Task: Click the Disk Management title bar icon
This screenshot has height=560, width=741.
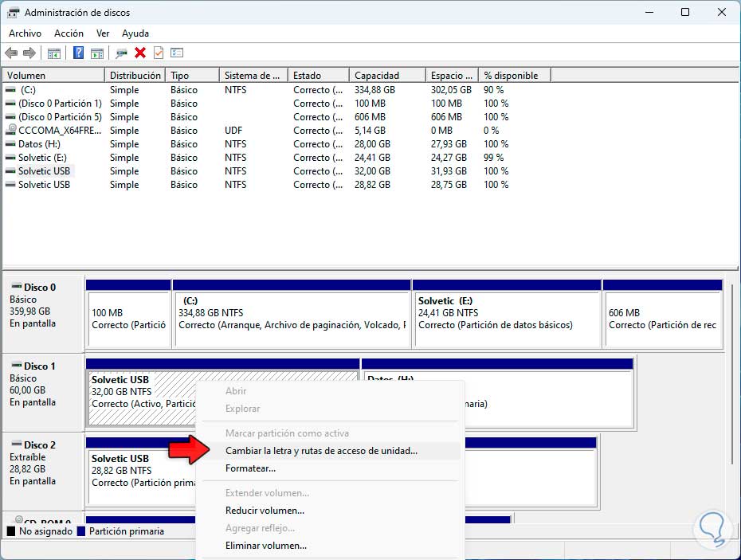Action: 14,12
